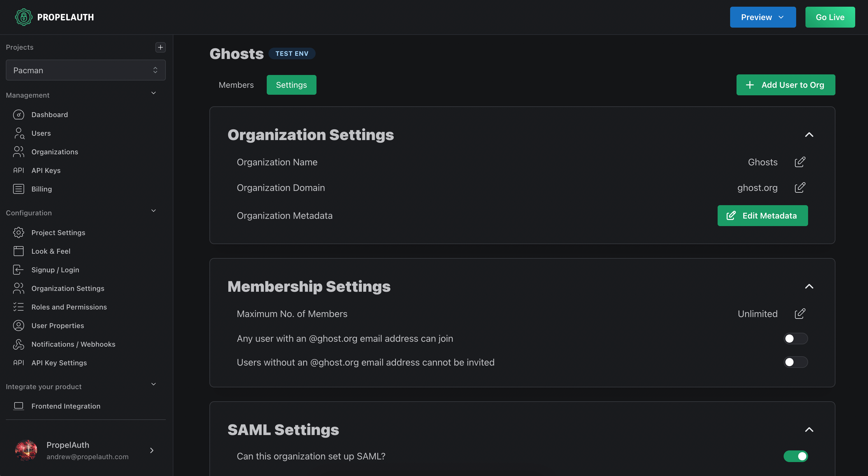868x476 pixels.
Task: Toggle 'cannot be invited' restriction switch
Action: 796,362
